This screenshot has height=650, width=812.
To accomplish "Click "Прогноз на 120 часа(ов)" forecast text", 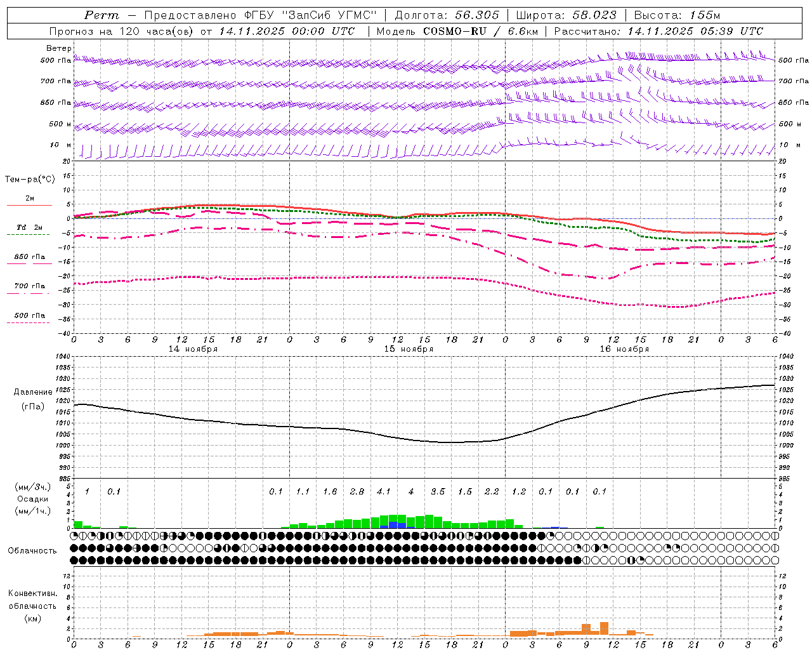I will 121,31.
